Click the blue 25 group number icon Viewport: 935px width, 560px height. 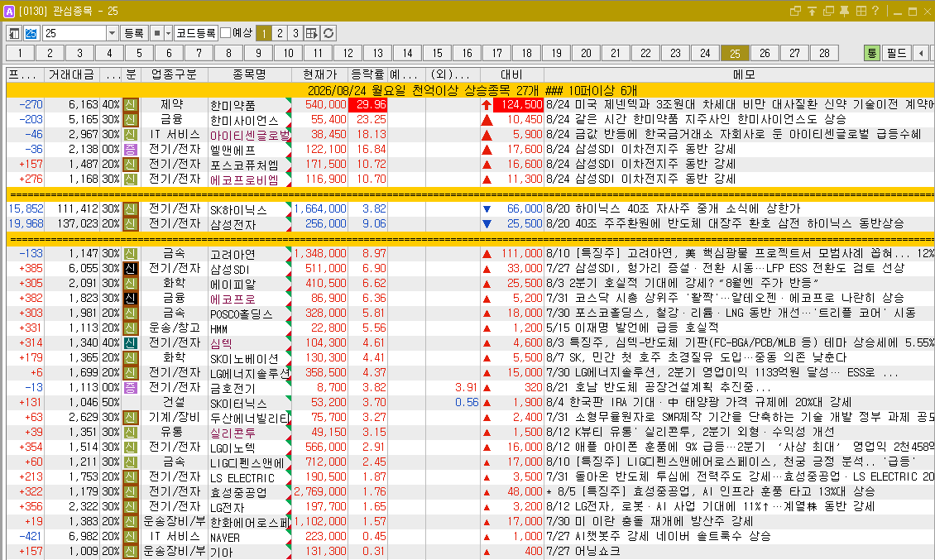tap(31, 33)
